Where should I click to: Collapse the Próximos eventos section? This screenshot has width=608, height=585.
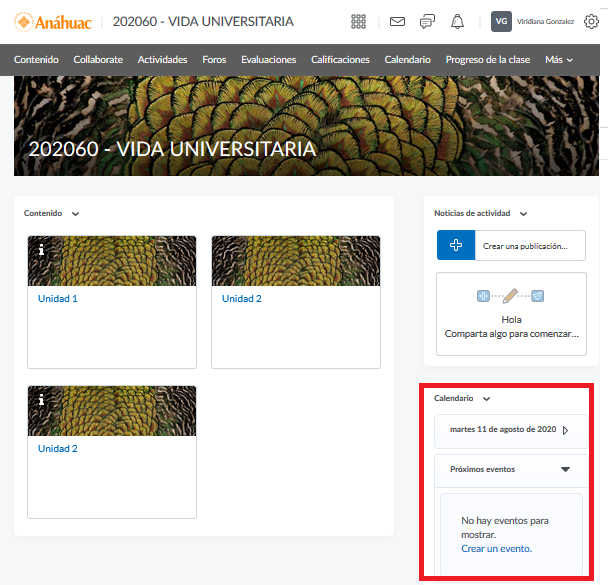pyautogui.click(x=565, y=468)
